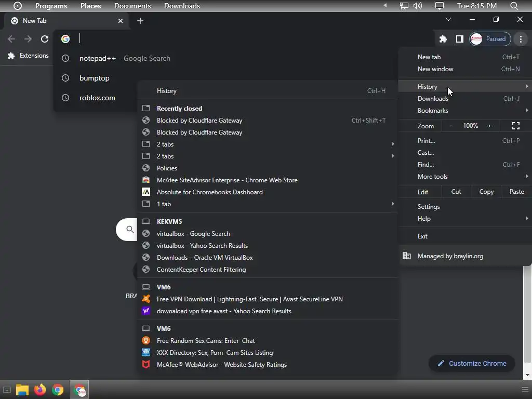Select the roblox.com suggestion
The image size is (532, 399).
(x=96, y=98)
